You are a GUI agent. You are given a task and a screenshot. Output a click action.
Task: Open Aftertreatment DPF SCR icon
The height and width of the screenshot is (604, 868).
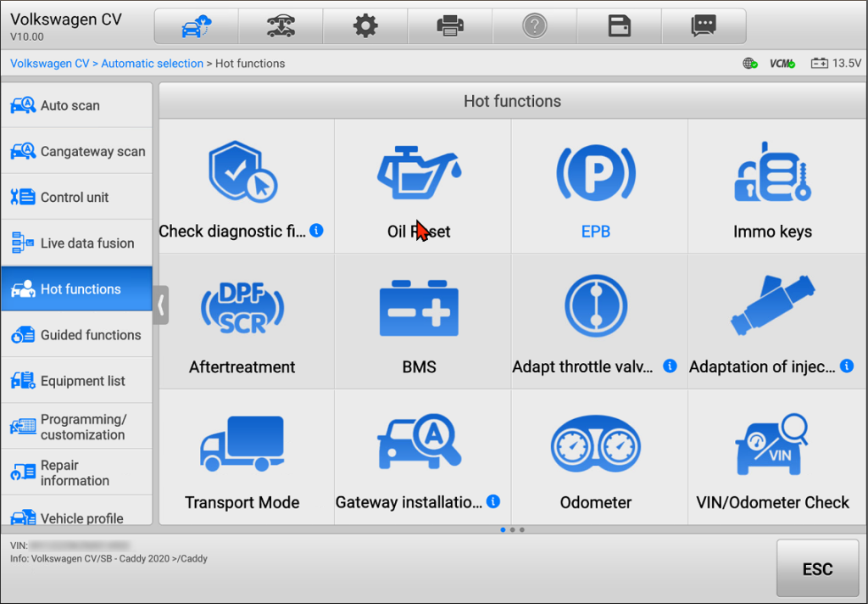click(242, 308)
